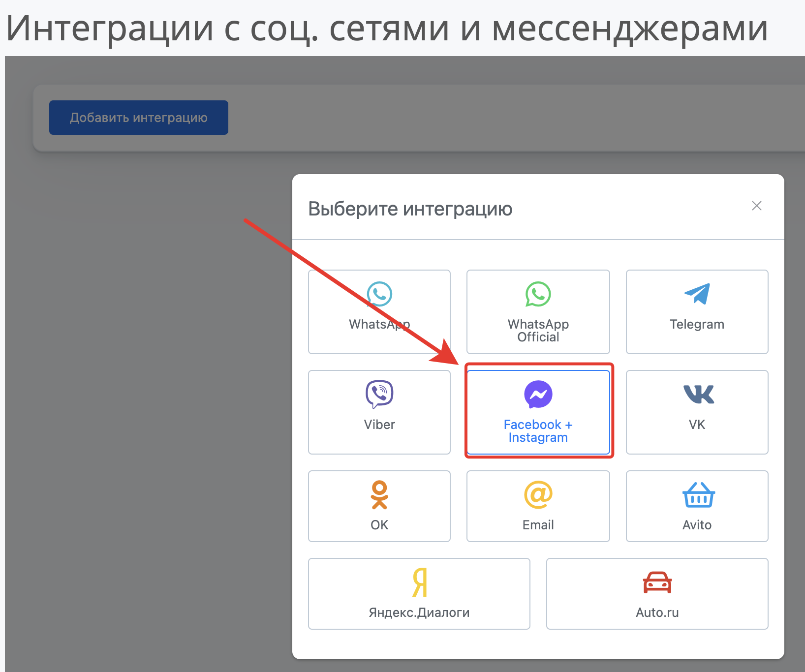805x672 pixels.
Task: Click the Яндекс.Диалоги letter Я icon
Action: tap(420, 582)
